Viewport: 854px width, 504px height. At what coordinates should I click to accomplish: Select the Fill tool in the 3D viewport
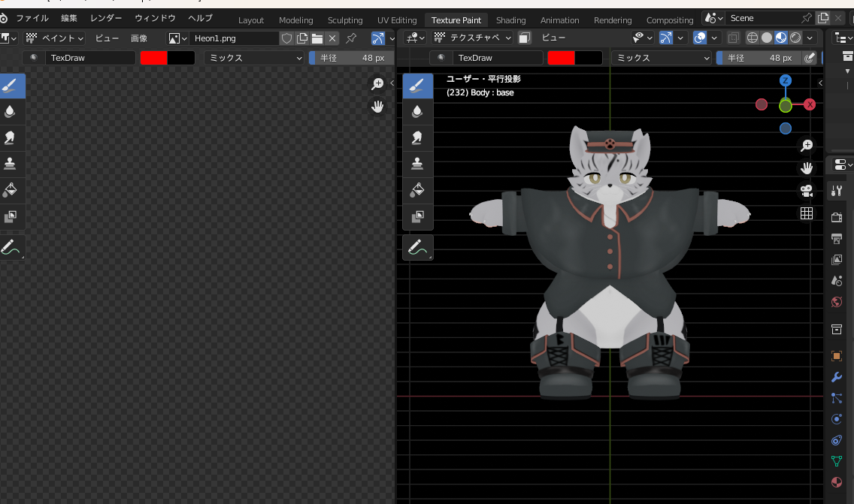pos(418,190)
